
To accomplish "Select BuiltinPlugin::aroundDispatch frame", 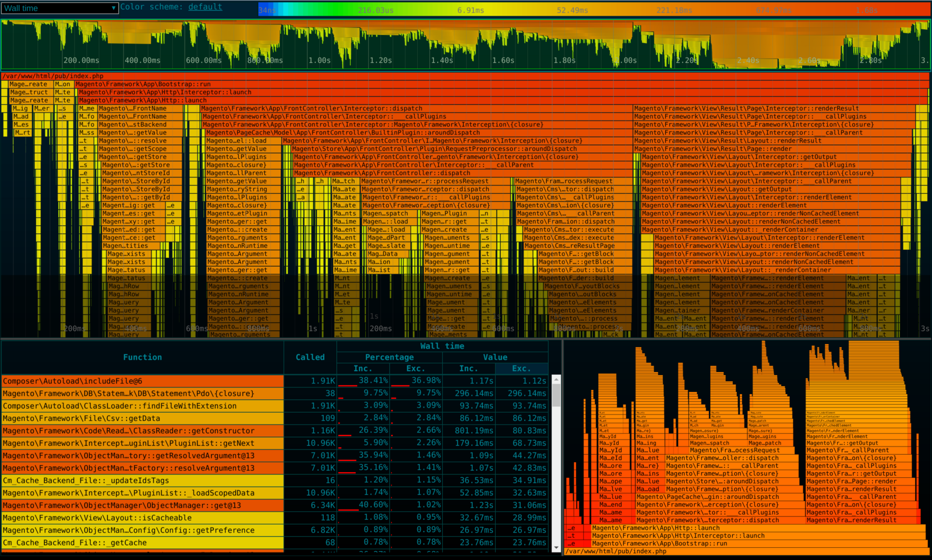I will pos(418,133).
